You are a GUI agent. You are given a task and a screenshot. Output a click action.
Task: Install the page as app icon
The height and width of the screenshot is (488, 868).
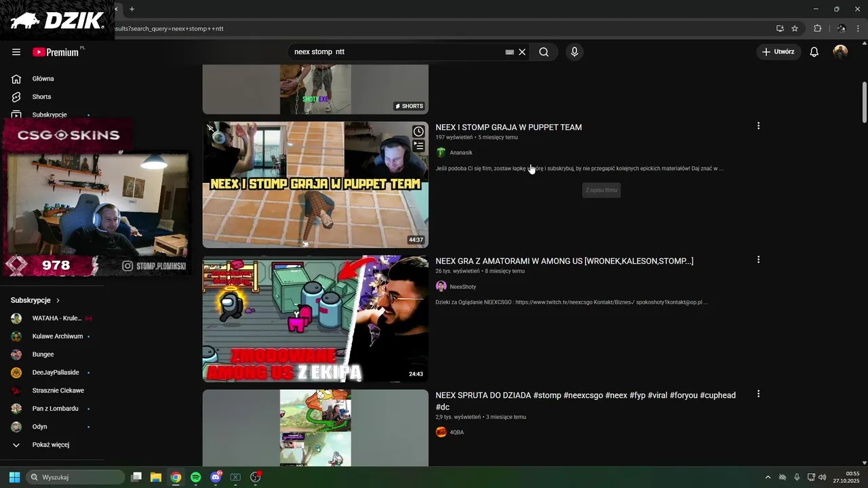(780, 28)
